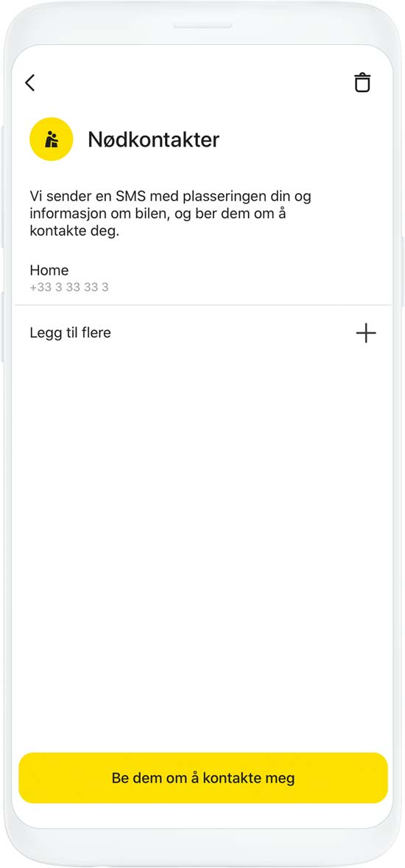Tap the plus icon to add contact
This screenshot has width=405, height=868.
pyautogui.click(x=366, y=333)
